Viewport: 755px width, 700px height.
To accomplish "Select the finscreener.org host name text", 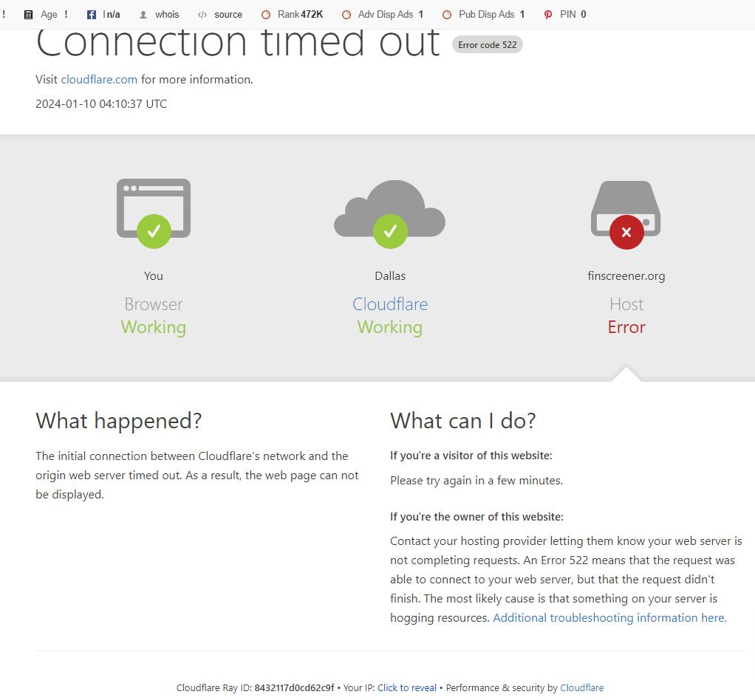I will click(x=626, y=276).
